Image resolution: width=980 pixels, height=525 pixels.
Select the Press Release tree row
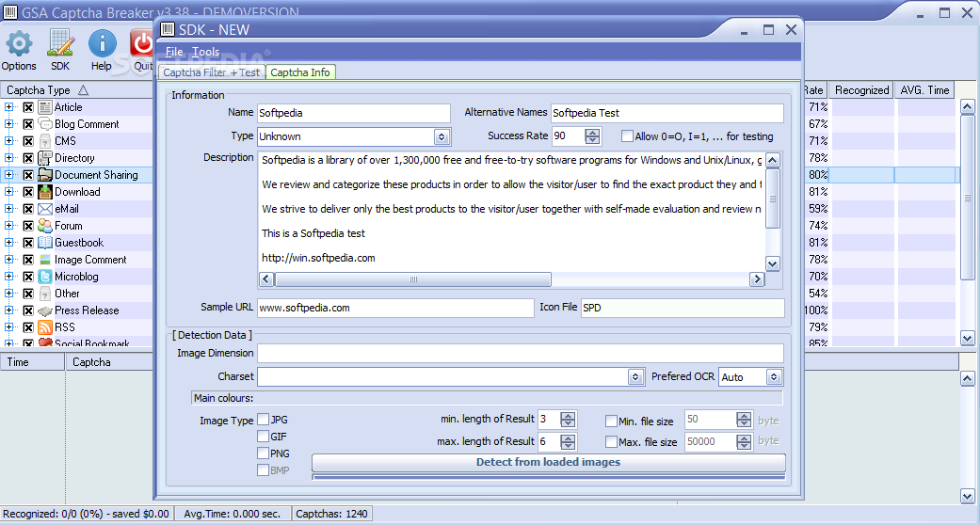76,310
